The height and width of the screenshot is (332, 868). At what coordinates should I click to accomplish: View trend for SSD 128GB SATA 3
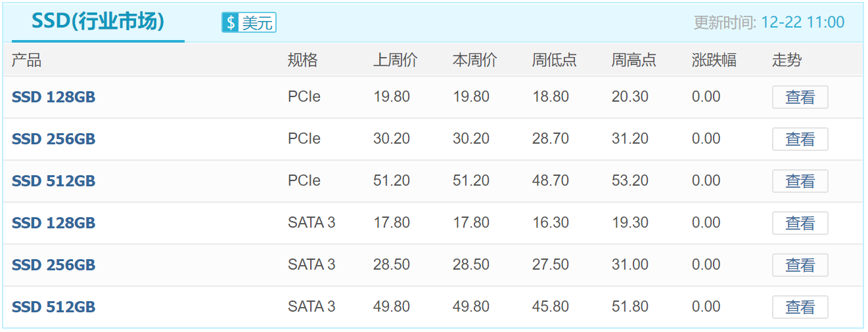tap(800, 223)
